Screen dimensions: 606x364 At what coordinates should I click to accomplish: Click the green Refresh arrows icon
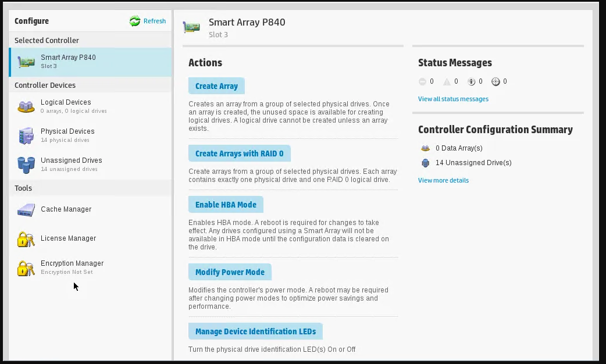coord(135,21)
